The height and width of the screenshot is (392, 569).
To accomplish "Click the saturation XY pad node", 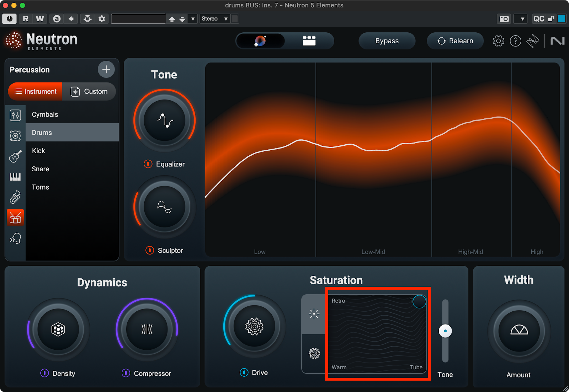I will pyautogui.click(x=420, y=301).
